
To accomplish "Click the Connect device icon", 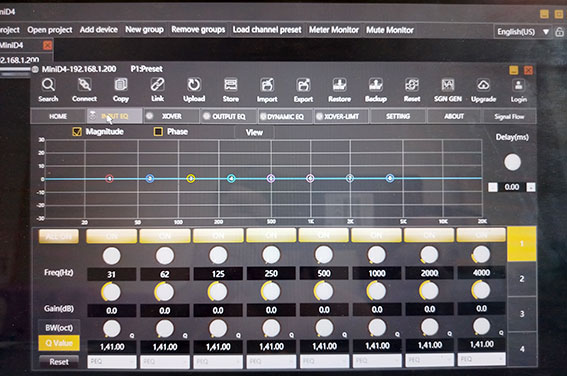I will click(x=84, y=85).
